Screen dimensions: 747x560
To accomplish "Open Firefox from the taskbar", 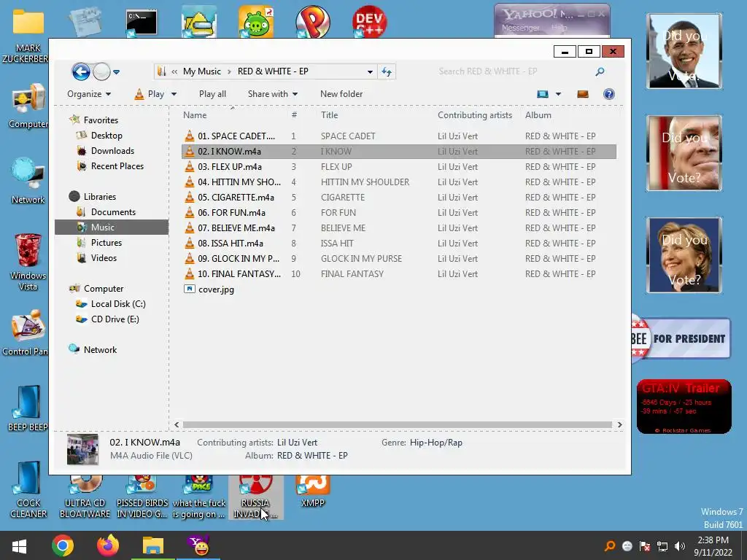I will (108, 545).
